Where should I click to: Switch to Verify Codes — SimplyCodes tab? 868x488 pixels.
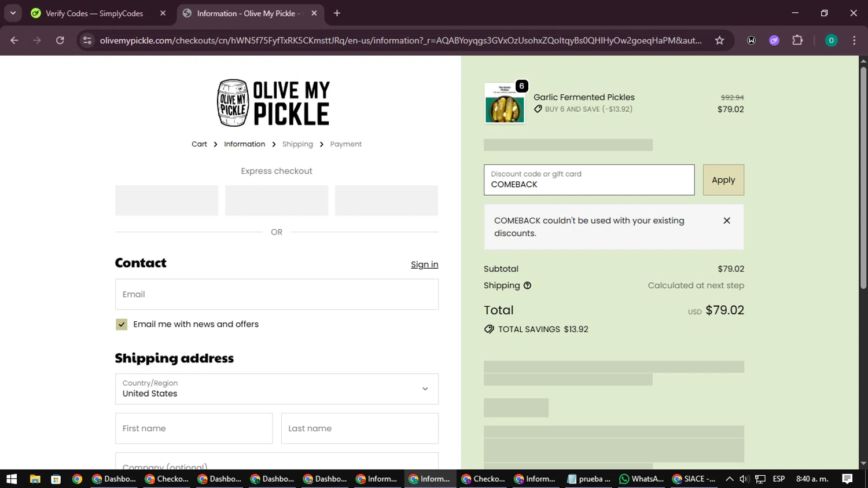[x=94, y=13]
